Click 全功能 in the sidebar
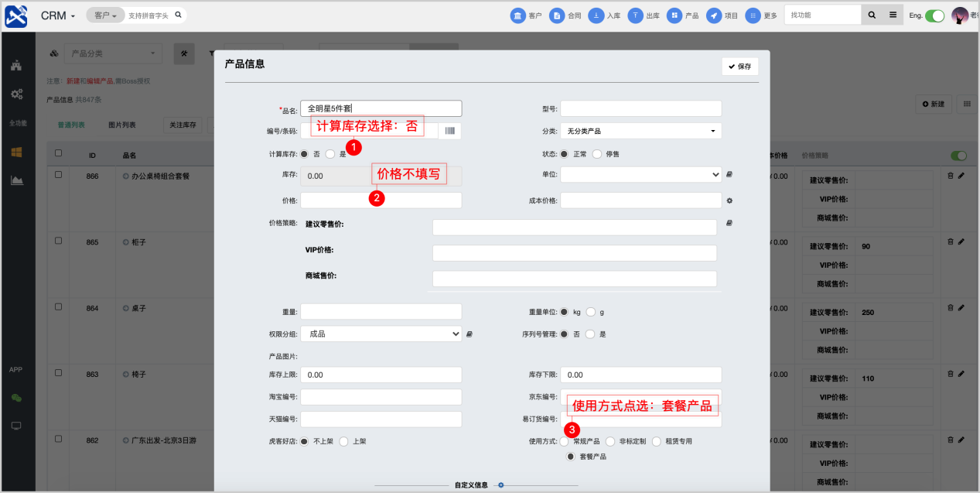The width and height of the screenshot is (980, 493). click(x=16, y=123)
